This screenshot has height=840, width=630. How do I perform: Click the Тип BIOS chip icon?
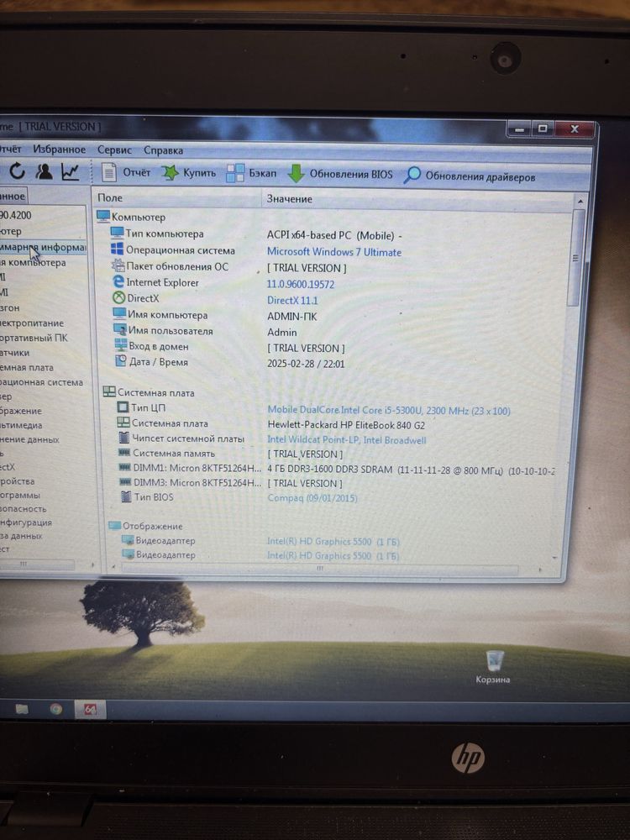(x=127, y=496)
